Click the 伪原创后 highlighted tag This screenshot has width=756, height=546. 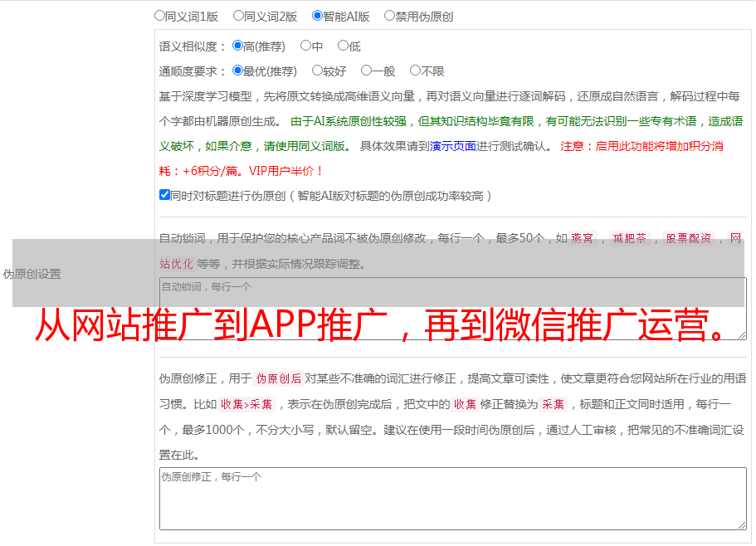[x=279, y=378]
